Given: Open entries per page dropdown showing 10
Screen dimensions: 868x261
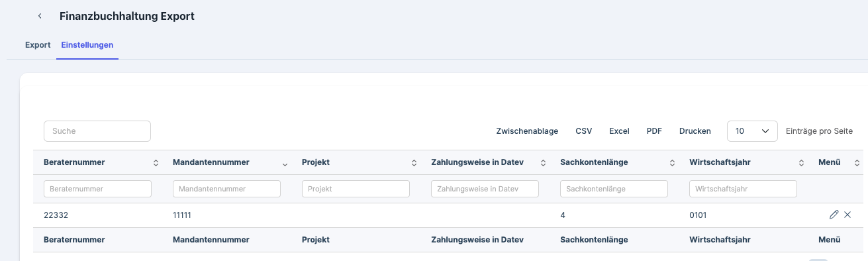Looking at the screenshot, I should (x=752, y=131).
